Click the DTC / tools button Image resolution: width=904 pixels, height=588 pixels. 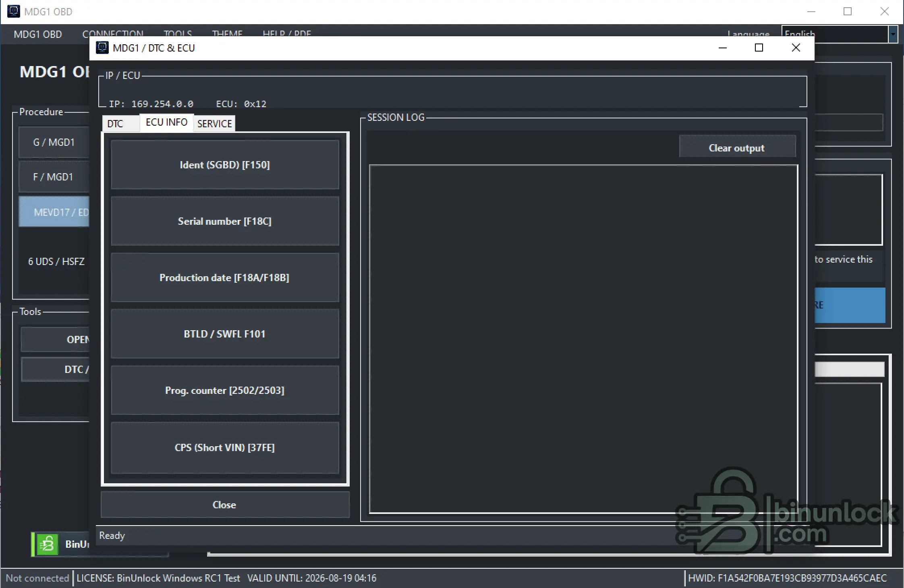[55, 369]
